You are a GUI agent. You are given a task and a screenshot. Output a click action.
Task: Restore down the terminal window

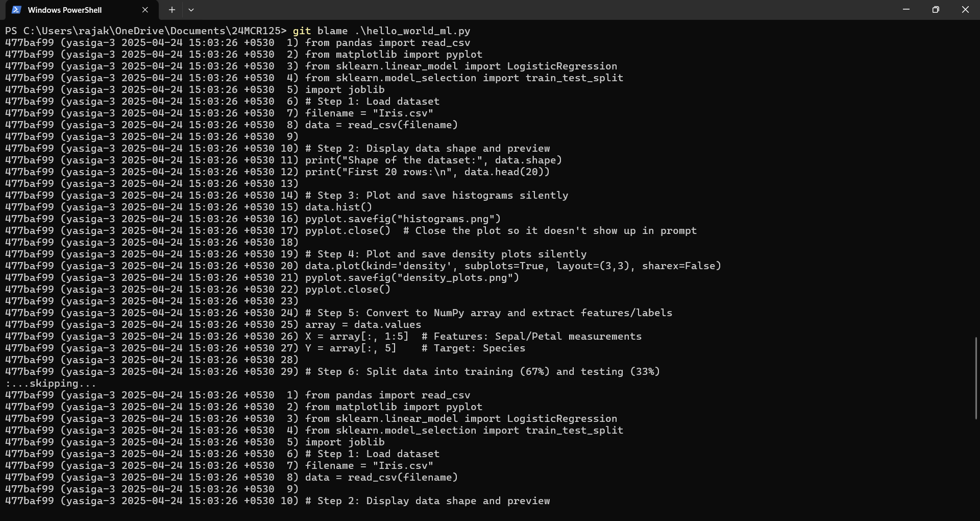pos(936,10)
